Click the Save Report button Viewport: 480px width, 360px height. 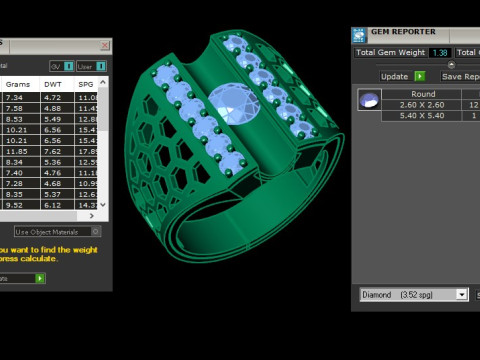(x=460, y=76)
